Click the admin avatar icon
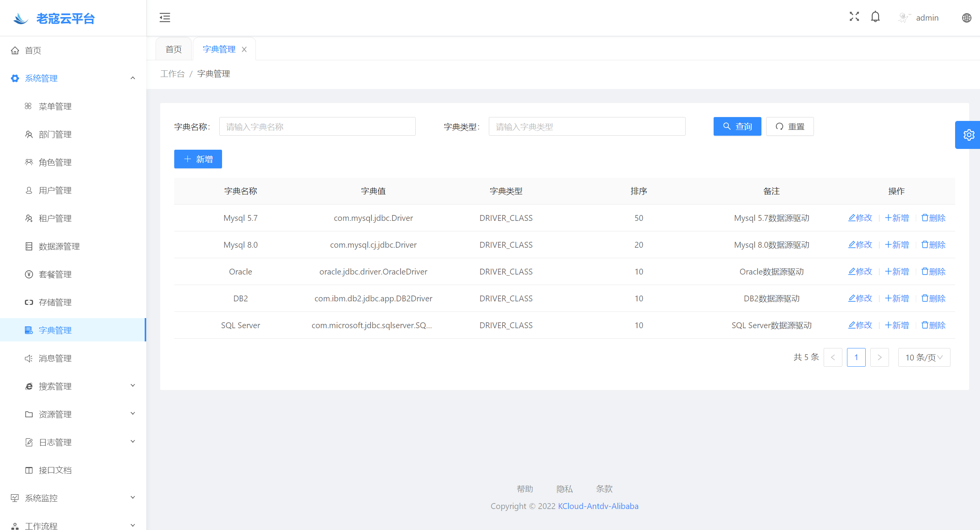980x530 pixels. pos(904,17)
